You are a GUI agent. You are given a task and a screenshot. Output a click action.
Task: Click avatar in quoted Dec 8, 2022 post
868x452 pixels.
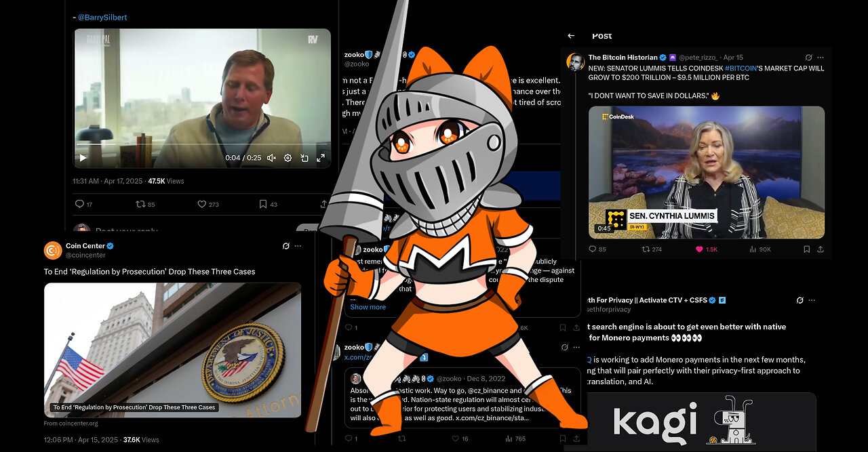pos(356,379)
